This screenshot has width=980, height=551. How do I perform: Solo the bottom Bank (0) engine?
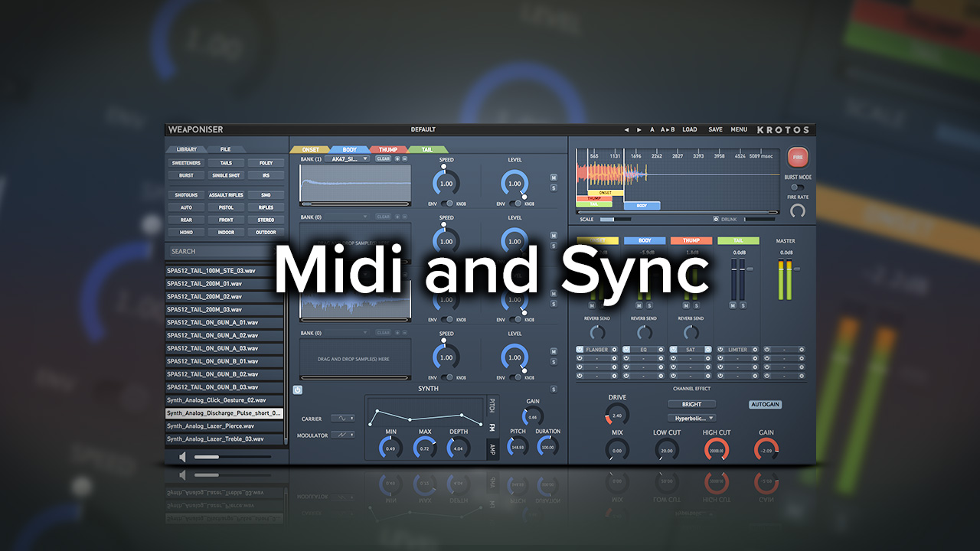(554, 361)
